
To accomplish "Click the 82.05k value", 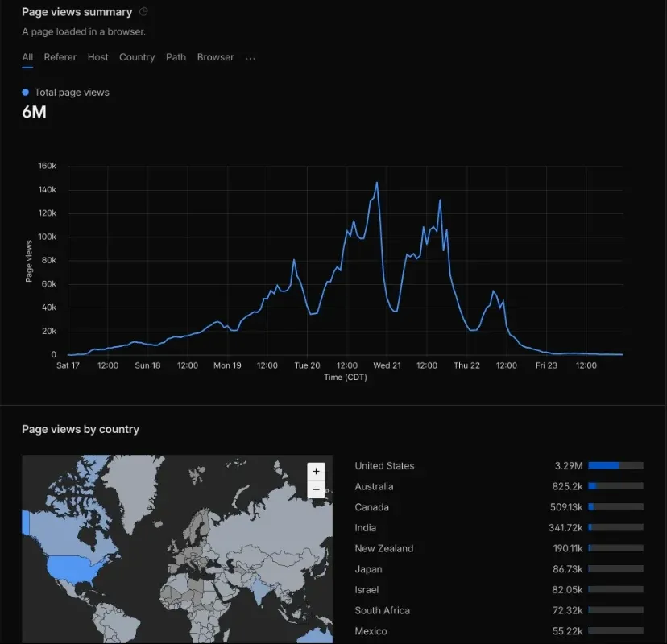I will tap(567, 589).
